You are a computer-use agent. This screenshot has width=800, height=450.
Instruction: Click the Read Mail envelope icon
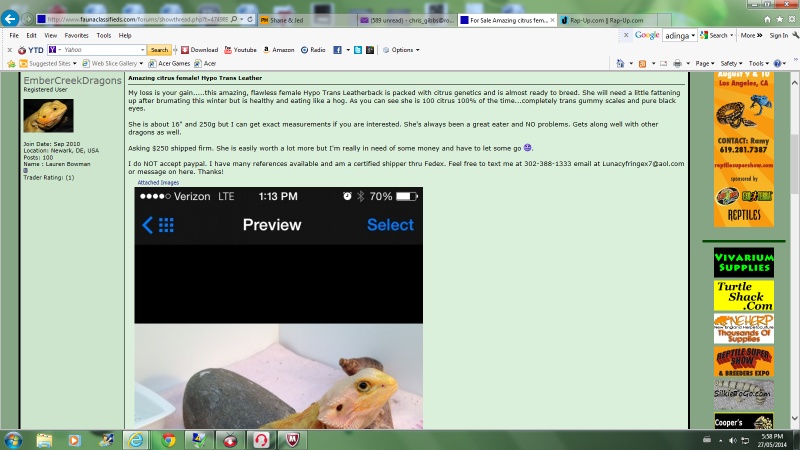click(663, 64)
